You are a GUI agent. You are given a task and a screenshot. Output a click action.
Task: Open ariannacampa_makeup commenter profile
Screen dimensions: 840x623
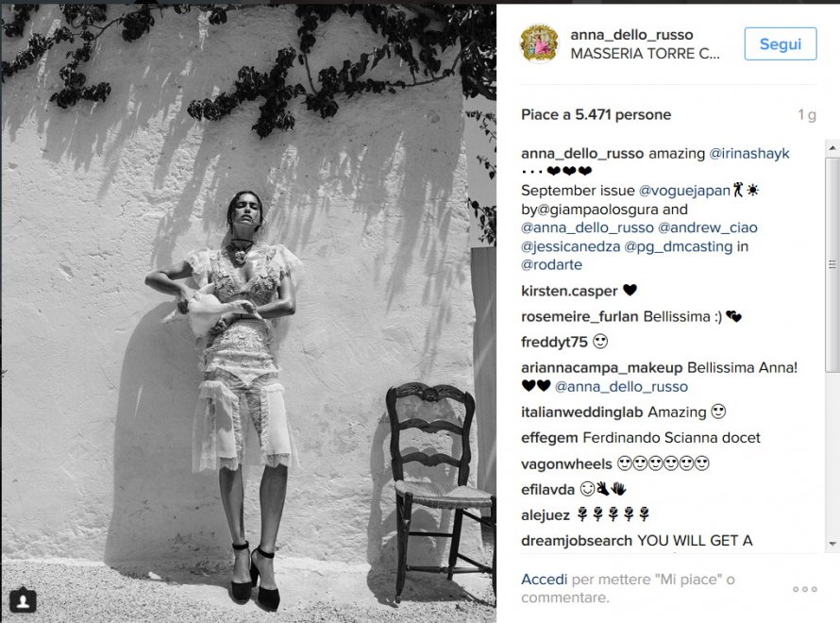[x=601, y=367]
